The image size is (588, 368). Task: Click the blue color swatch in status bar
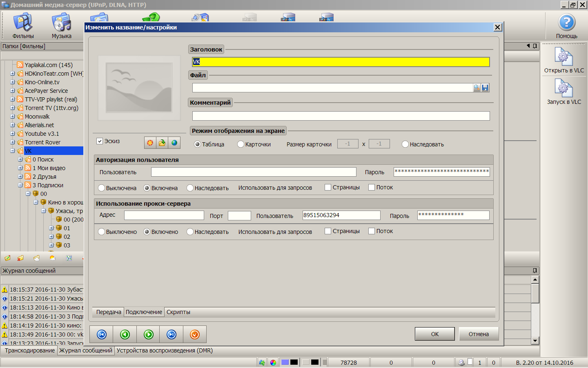(x=285, y=362)
